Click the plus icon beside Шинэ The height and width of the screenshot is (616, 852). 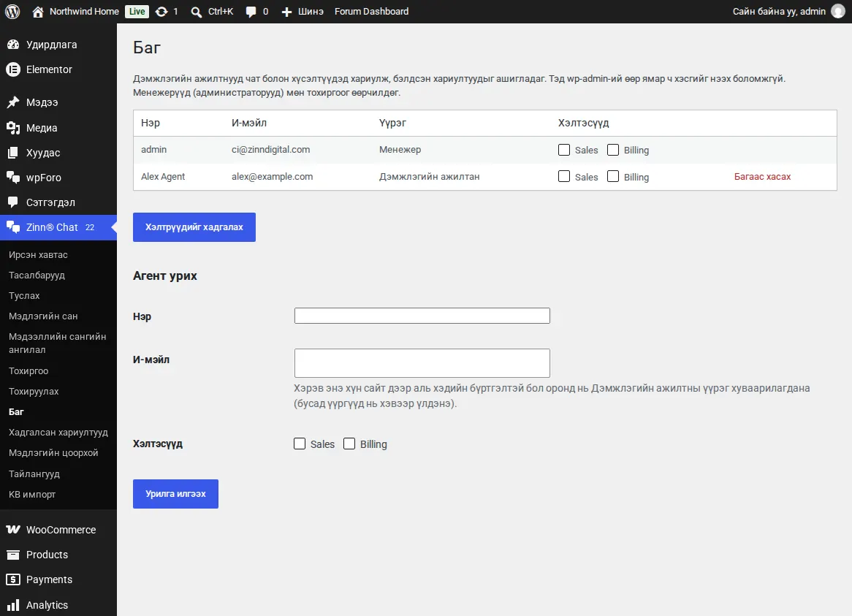pyautogui.click(x=286, y=12)
